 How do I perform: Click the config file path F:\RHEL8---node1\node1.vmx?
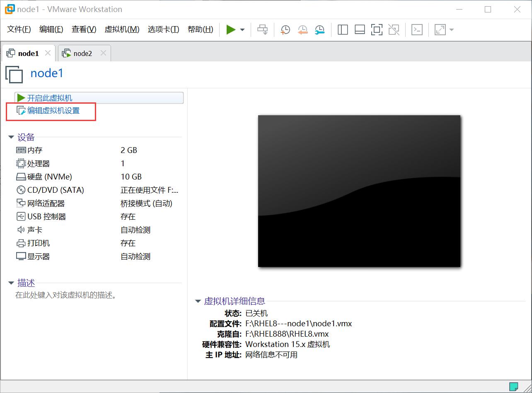[299, 323]
